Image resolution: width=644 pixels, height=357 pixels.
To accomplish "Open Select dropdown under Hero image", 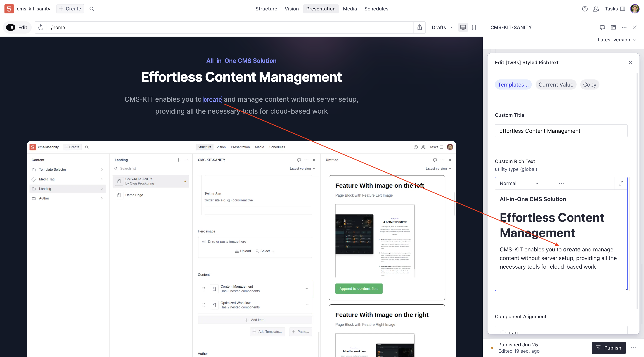I will [265, 251].
